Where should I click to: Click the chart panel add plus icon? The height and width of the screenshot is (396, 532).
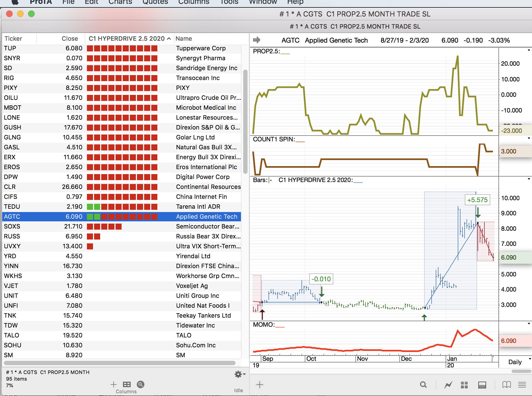point(259,384)
